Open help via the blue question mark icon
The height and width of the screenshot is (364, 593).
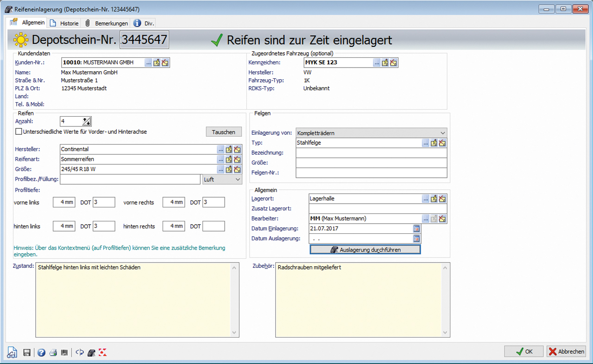[41, 352]
